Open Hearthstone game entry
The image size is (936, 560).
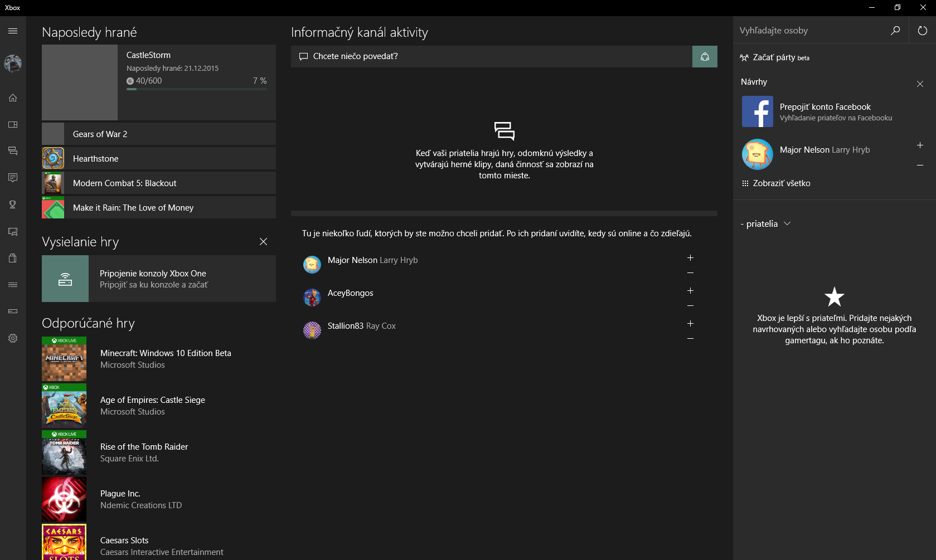(159, 158)
